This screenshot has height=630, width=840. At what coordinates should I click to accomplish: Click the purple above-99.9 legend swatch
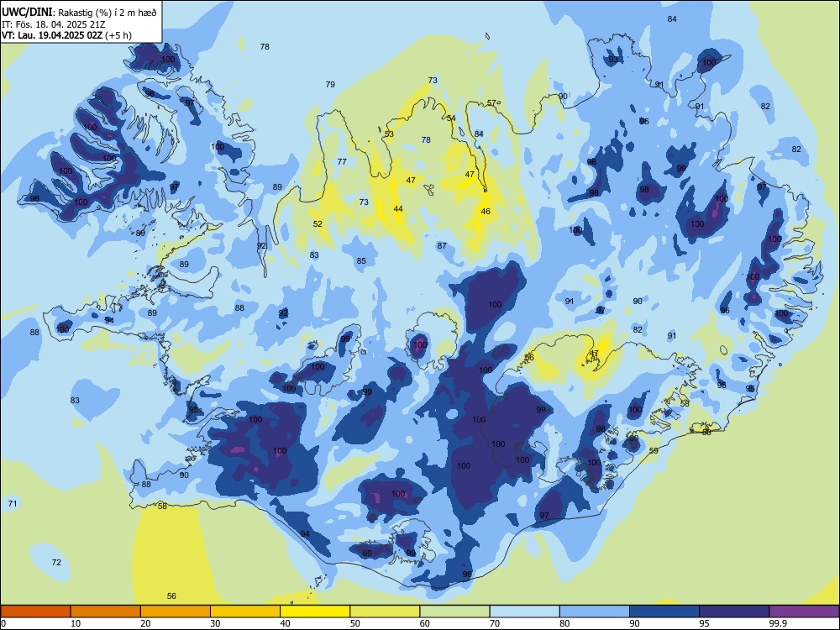[x=804, y=612]
